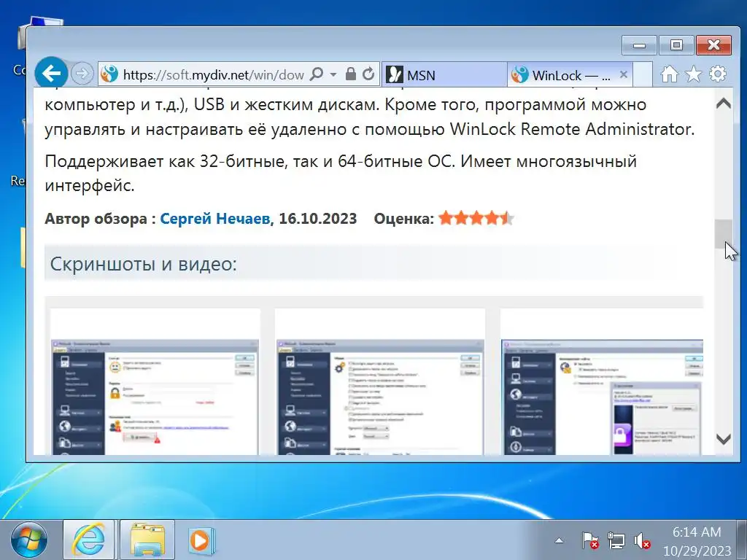
Task: Go back with the blue Back arrow
Action: click(51, 74)
